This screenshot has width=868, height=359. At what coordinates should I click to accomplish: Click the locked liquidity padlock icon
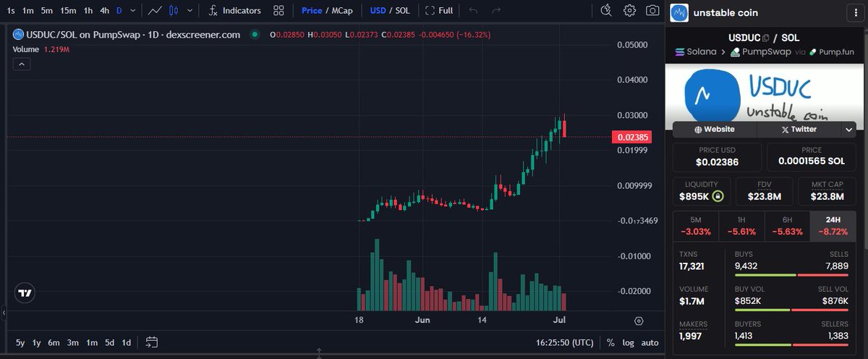coord(717,196)
